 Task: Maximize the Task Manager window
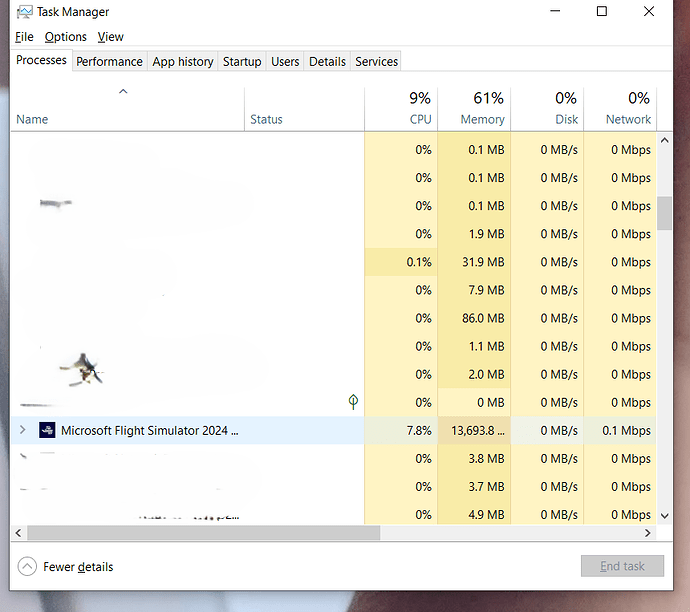click(x=602, y=11)
